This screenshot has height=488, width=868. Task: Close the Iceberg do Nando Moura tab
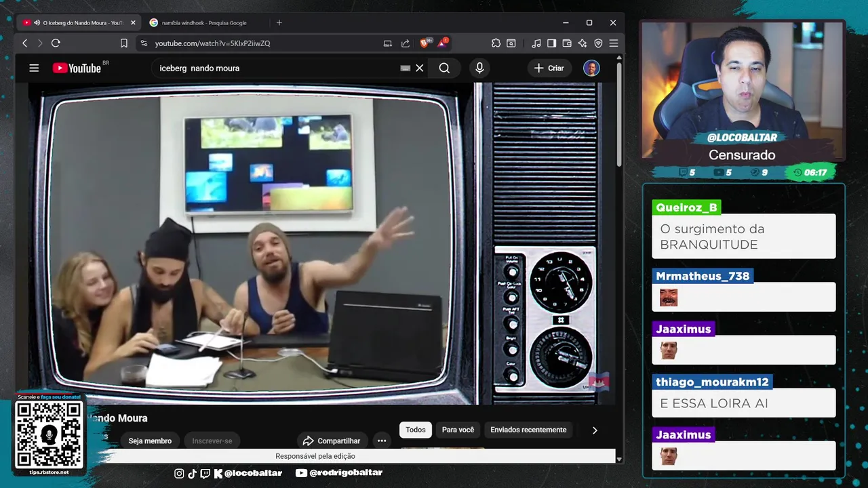click(x=133, y=22)
